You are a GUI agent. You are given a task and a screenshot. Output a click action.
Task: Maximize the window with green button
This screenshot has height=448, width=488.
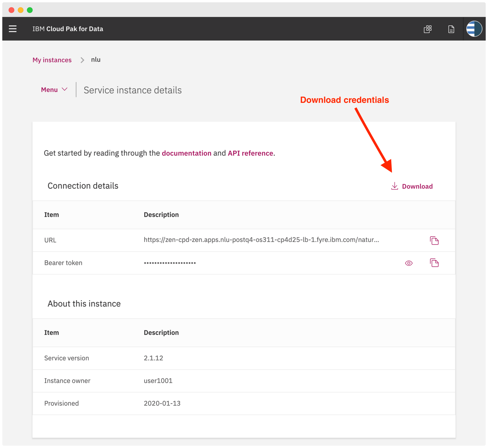click(30, 10)
